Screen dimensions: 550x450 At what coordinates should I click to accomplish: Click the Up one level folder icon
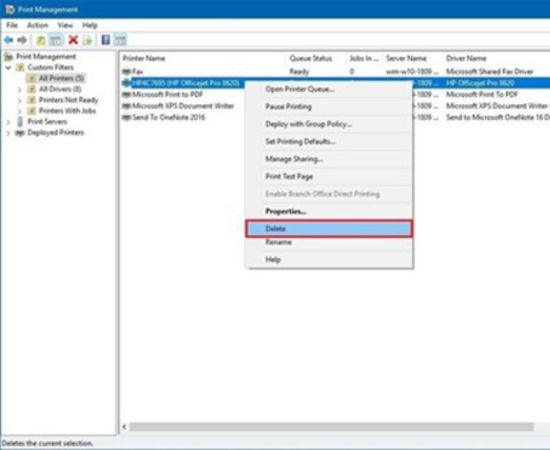41,40
